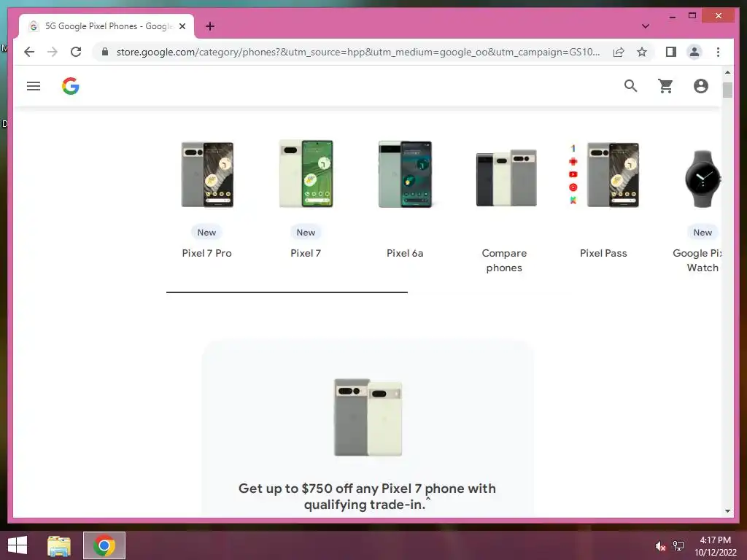Click the page vertical scrollbar thumb

point(727,90)
